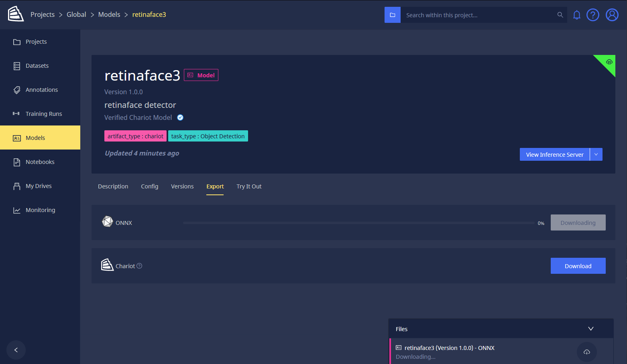Open the user account profile icon

coord(612,15)
